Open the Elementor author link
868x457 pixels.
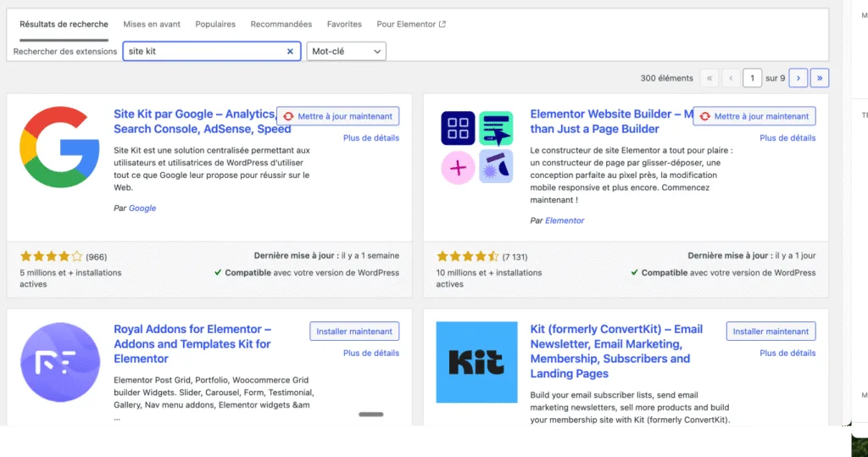(x=565, y=220)
